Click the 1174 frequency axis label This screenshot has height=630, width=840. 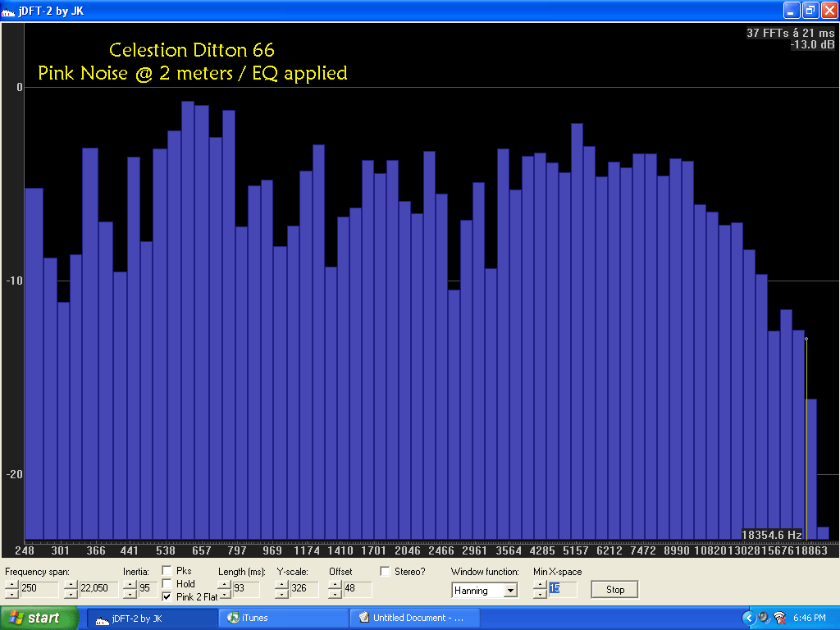307,550
